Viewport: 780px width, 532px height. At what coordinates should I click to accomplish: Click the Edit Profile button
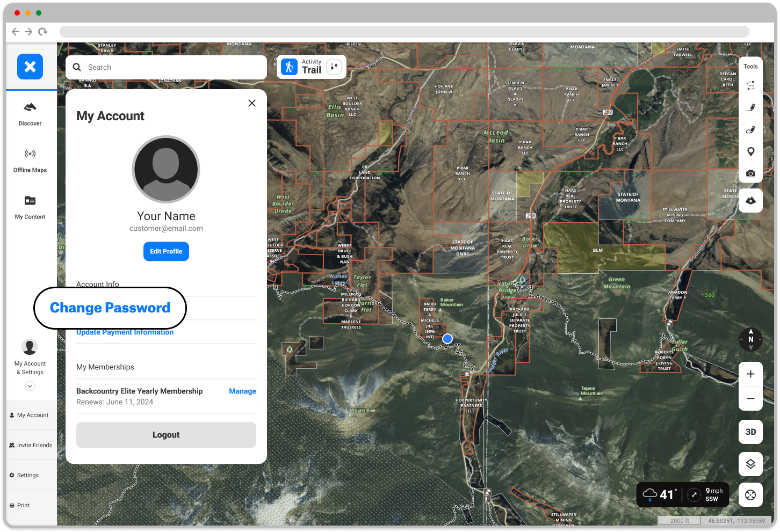[166, 251]
